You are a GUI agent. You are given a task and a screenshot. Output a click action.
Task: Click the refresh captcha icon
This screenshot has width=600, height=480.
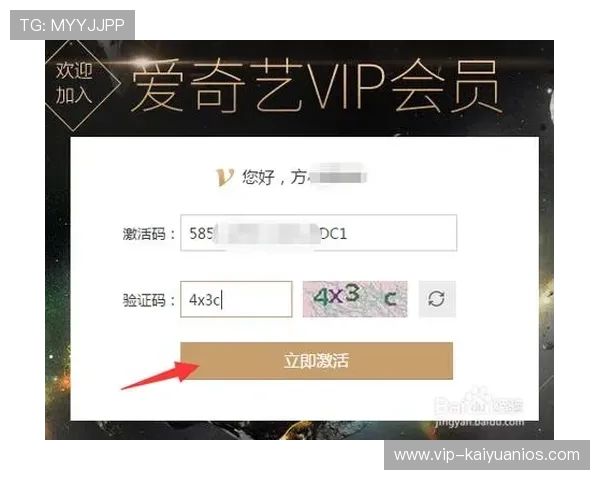coord(437,299)
